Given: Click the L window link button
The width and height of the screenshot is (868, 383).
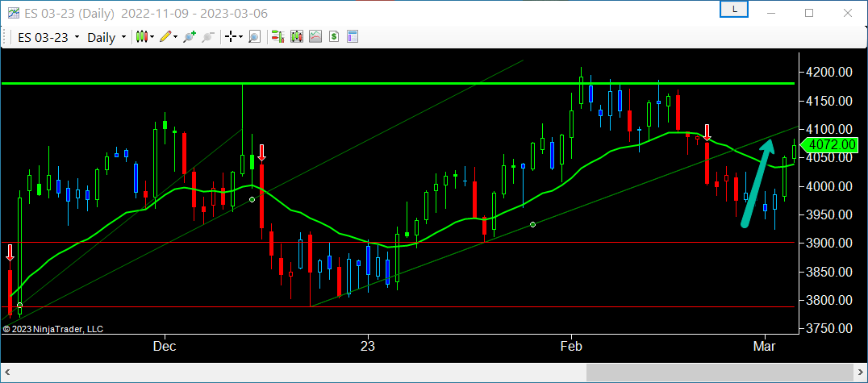Looking at the screenshot, I should coord(734,9).
